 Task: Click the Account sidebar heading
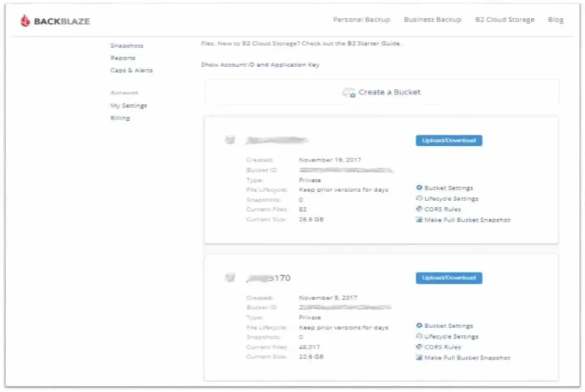pyautogui.click(x=124, y=93)
